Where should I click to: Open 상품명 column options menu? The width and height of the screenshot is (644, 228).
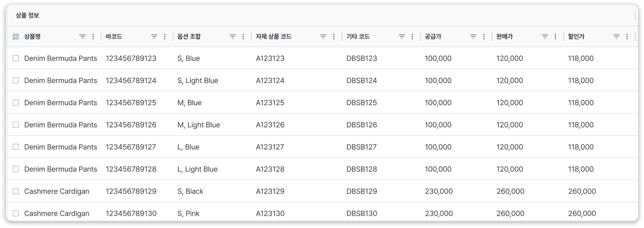tap(93, 37)
